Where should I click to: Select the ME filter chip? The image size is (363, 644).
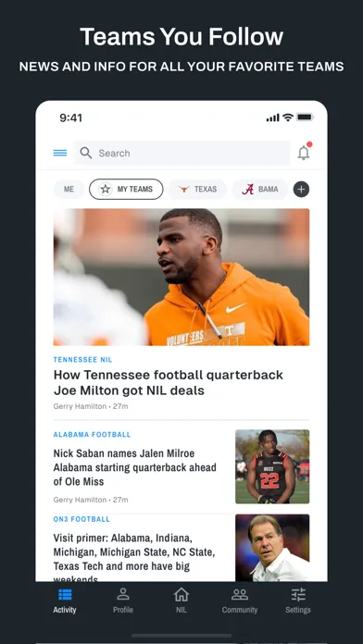[69, 190]
